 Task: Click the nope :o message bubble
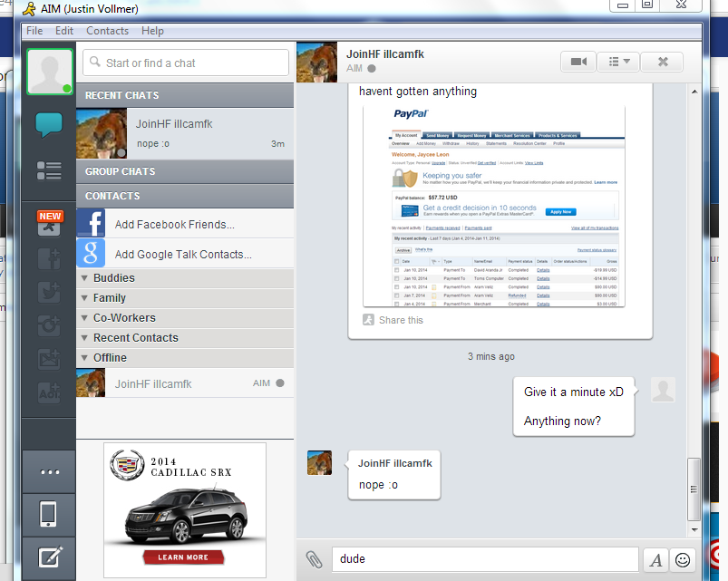tap(393, 475)
